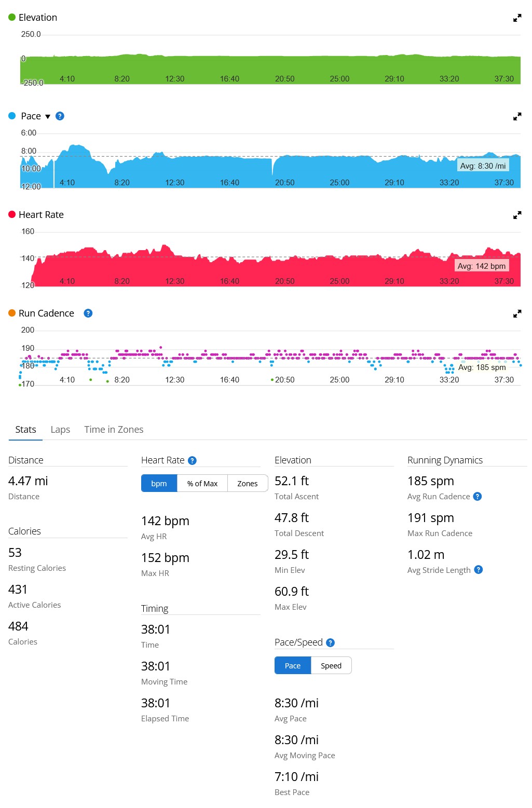
Task: Expand the Run Cadence chart to fullscreen
Action: click(517, 314)
